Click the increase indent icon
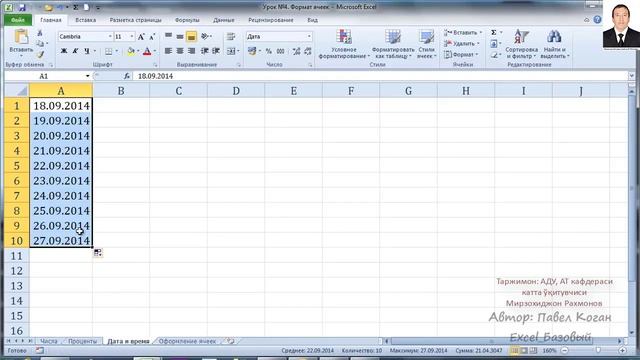Image resolution: width=640 pixels, height=360 pixels. [x=216, y=51]
